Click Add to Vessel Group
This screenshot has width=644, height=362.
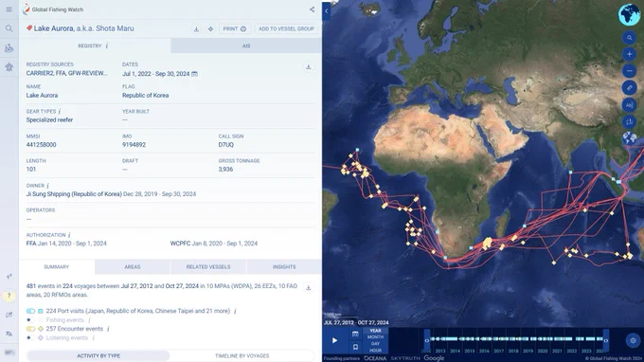pyautogui.click(x=286, y=28)
